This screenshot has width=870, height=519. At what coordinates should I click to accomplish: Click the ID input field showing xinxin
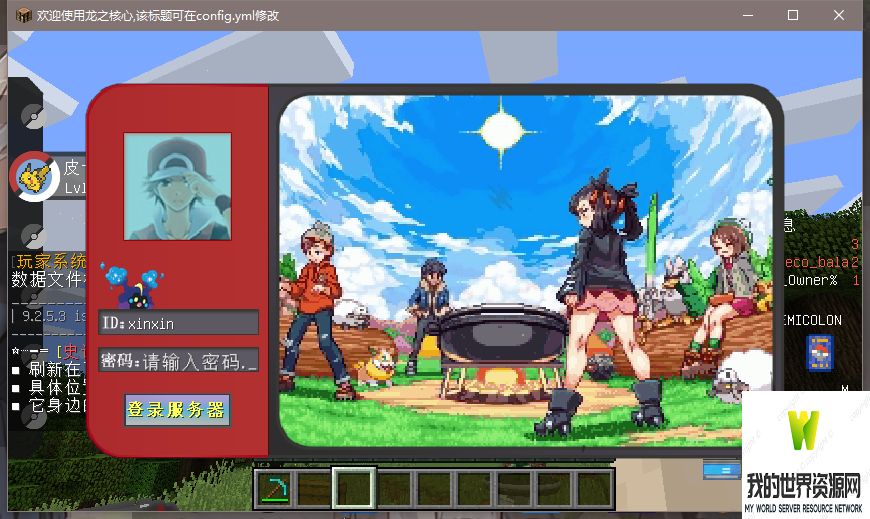pyautogui.click(x=178, y=323)
